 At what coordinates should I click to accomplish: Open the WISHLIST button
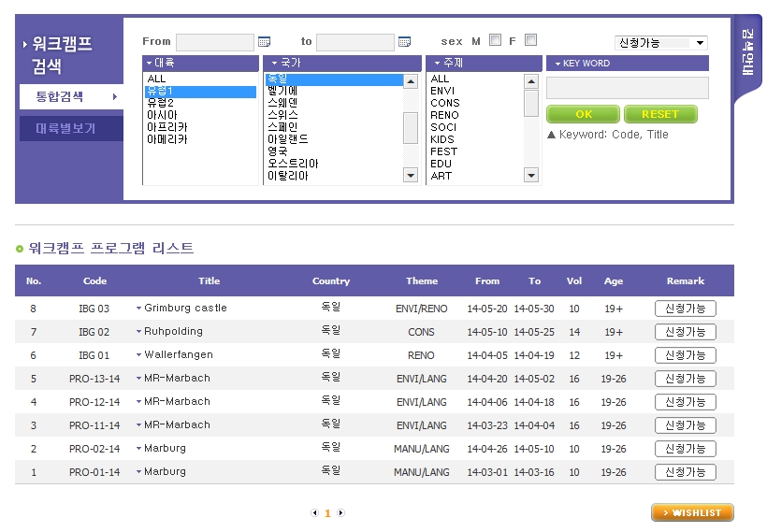(x=692, y=512)
